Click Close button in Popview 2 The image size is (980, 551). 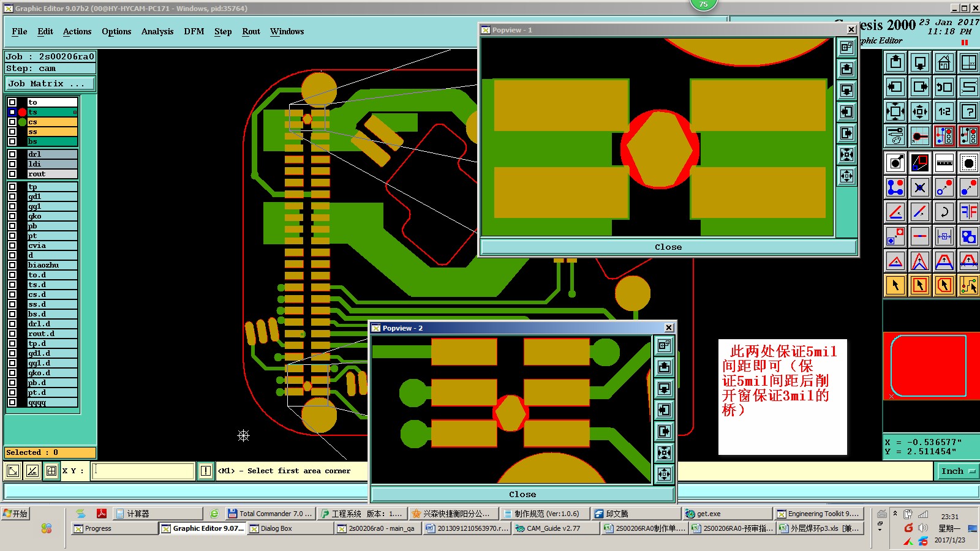[x=522, y=494]
